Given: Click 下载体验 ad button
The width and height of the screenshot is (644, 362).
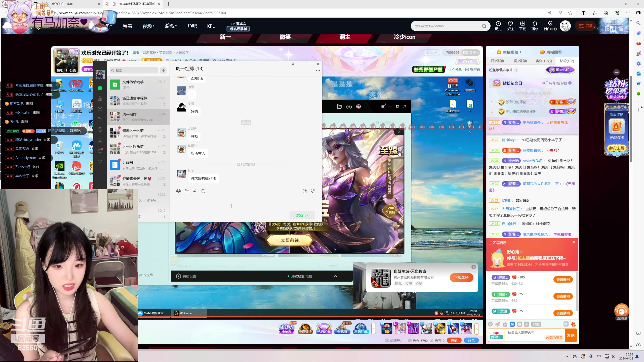Looking at the screenshot, I should 461,278.
